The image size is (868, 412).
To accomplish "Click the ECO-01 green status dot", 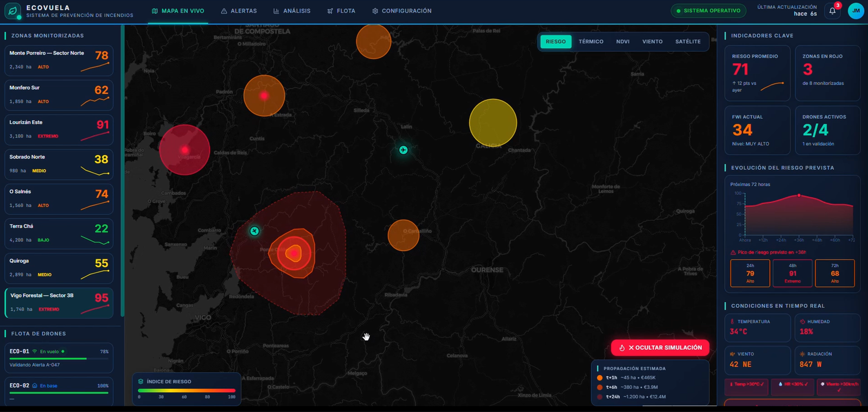I will [63, 352].
